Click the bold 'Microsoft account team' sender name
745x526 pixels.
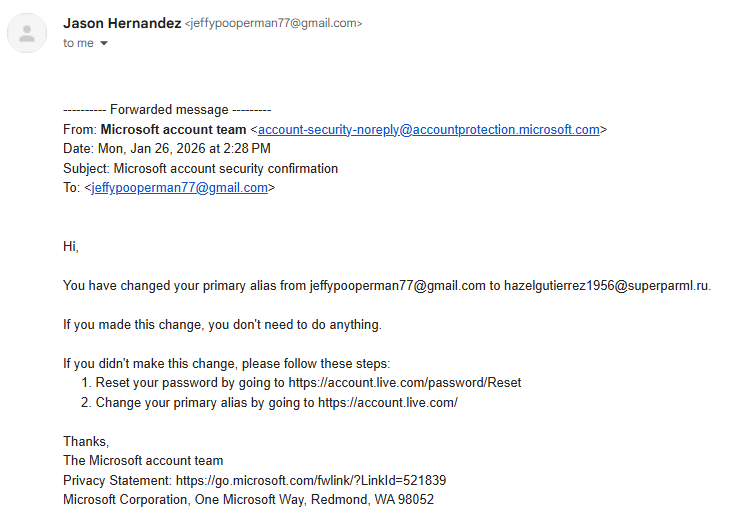173,130
